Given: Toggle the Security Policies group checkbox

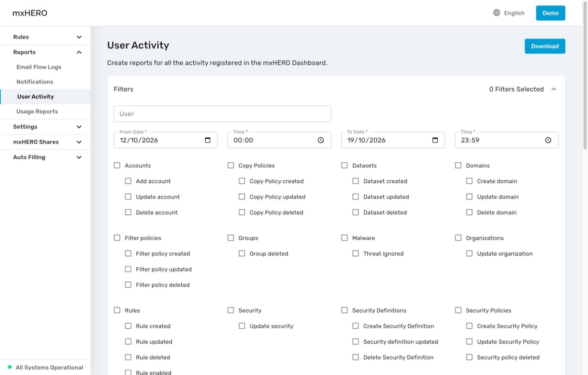Looking at the screenshot, I should click(458, 310).
